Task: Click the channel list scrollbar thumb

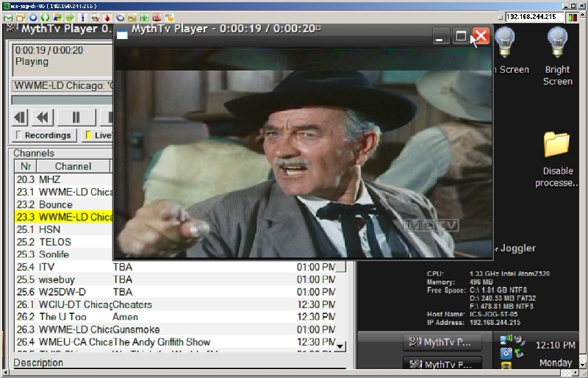Action: coord(340,267)
